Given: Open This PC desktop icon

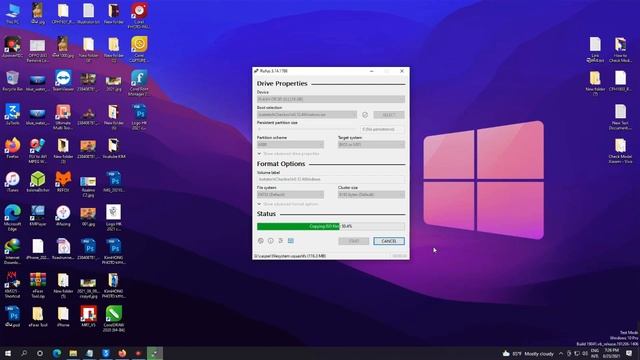Looking at the screenshot, I should tap(12, 14).
